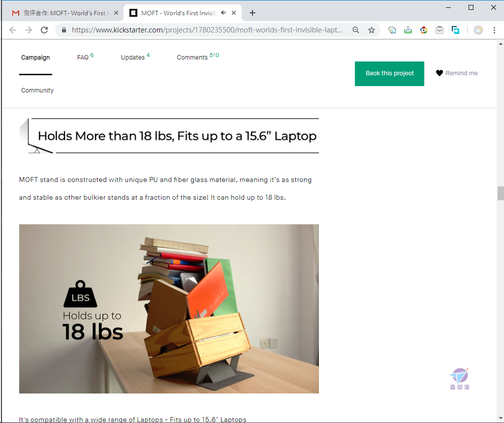Click the vertical scrollbar thumb

coord(501,193)
